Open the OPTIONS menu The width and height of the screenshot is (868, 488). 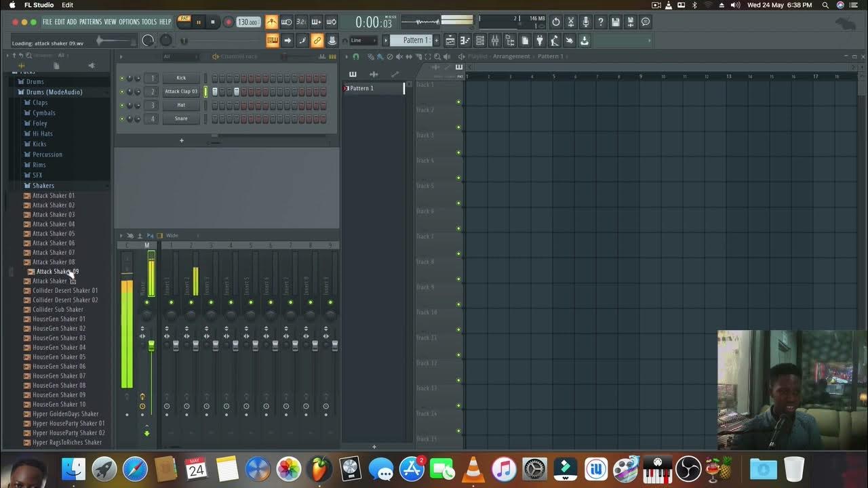129,22
